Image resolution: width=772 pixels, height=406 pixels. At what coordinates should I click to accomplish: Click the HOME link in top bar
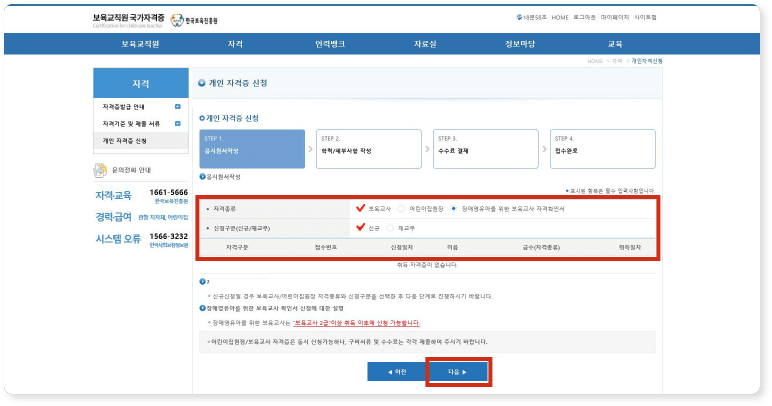tap(560, 17)
